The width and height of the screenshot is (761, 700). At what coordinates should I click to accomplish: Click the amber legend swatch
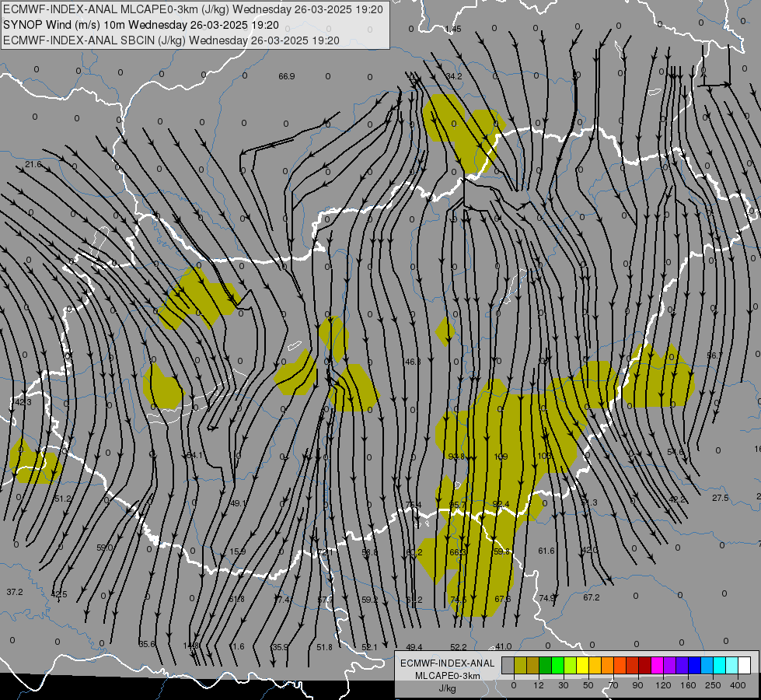[595, 666]
